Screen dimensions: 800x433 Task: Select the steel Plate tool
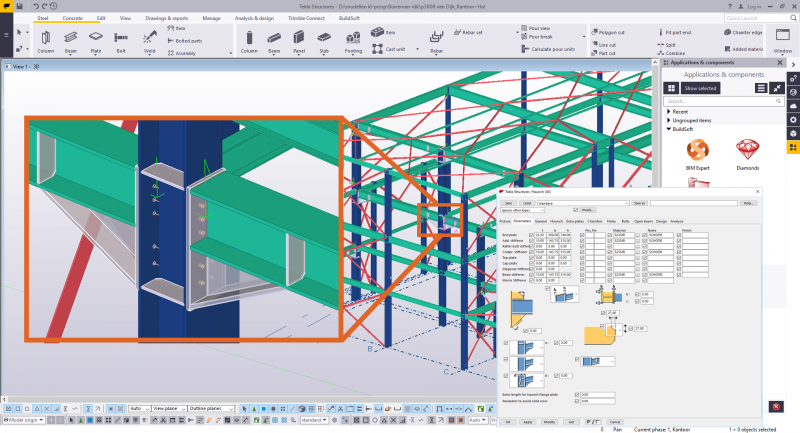coord(95,42)
